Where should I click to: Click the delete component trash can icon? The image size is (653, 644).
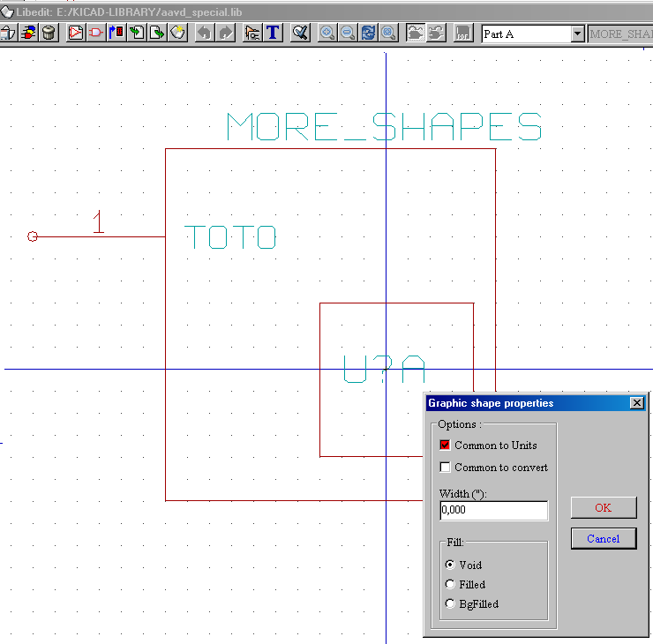pyautogui.click(x=49, y=34)
